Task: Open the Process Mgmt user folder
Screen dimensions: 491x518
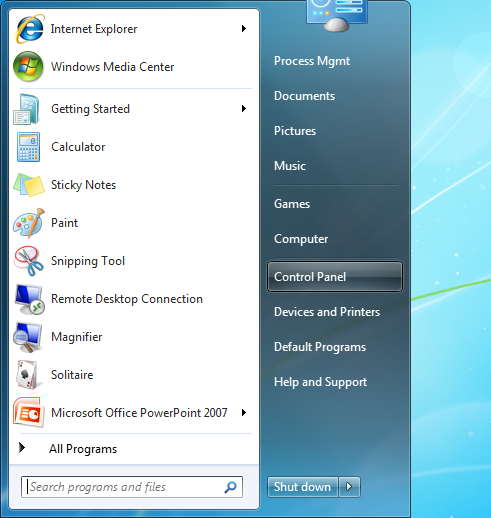Action: [312, 61]
